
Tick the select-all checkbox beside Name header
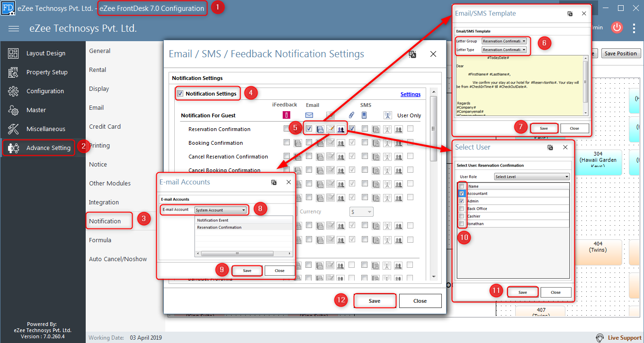point(461,186)
